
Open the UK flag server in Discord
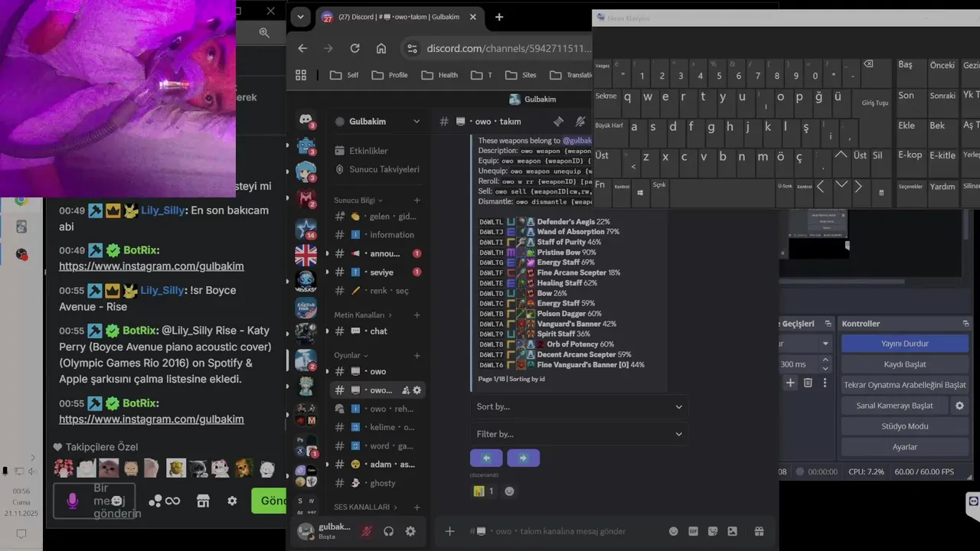point(305,254)
